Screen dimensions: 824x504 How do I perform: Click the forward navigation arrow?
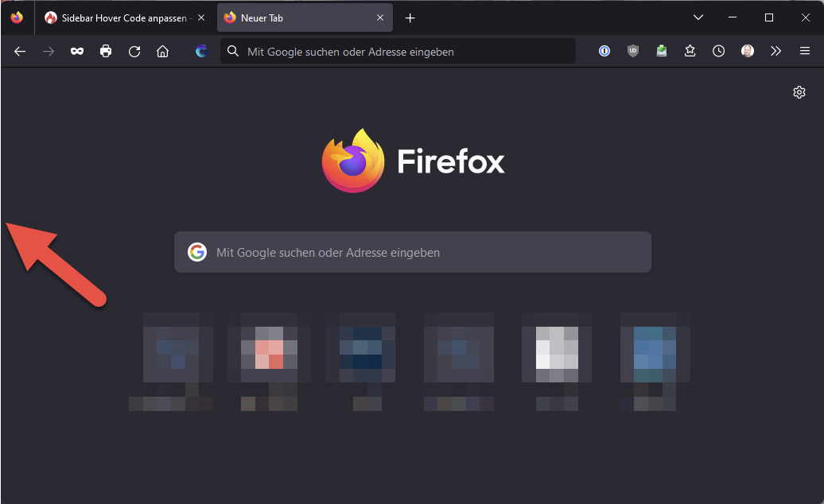pos(49,52)
